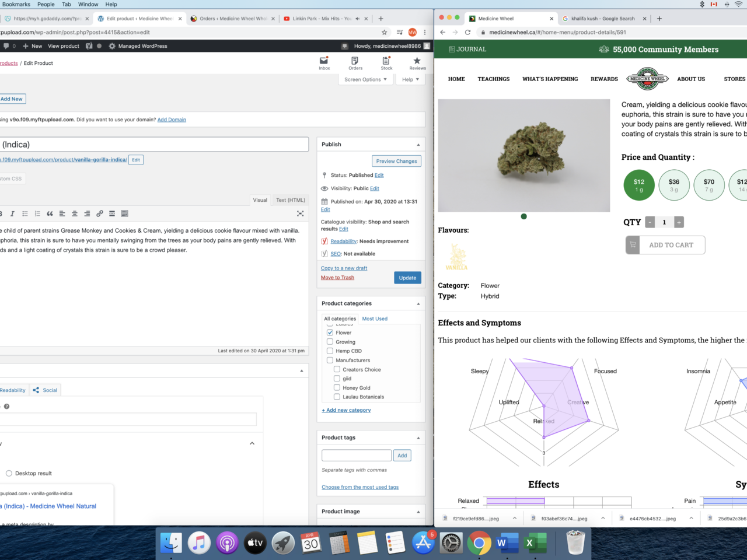The image size is (747, 560).
Task: Open the WooCommerce Reviews icon
Action: pos(417,63)
